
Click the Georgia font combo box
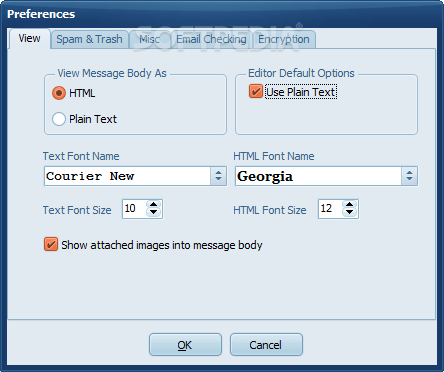tap(326, 176)
